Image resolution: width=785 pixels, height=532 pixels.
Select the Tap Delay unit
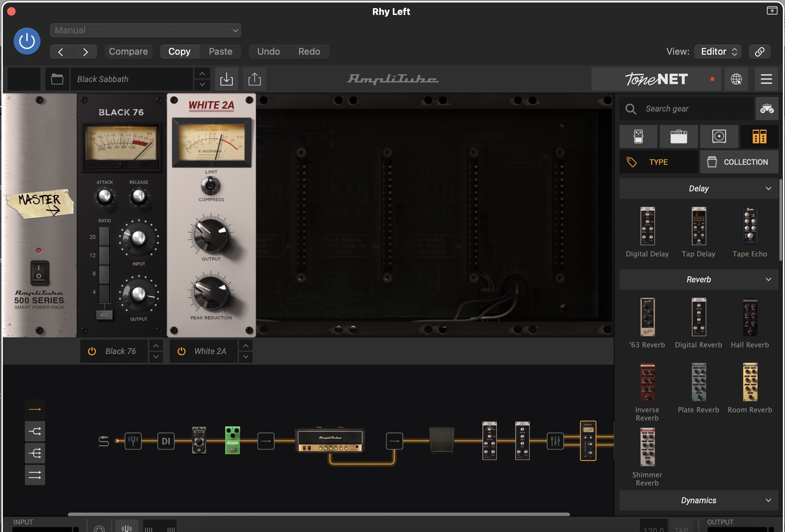click(x=699, y=233)
